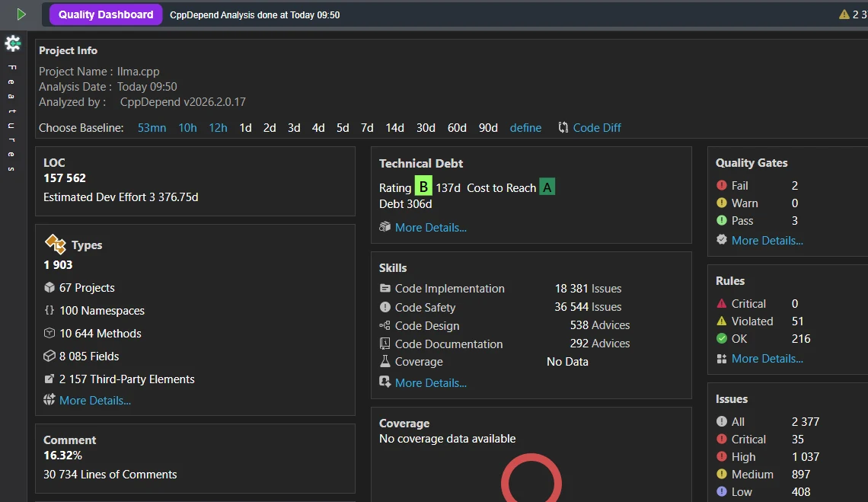Click the Methods box icon

click(x=49, y=333)
